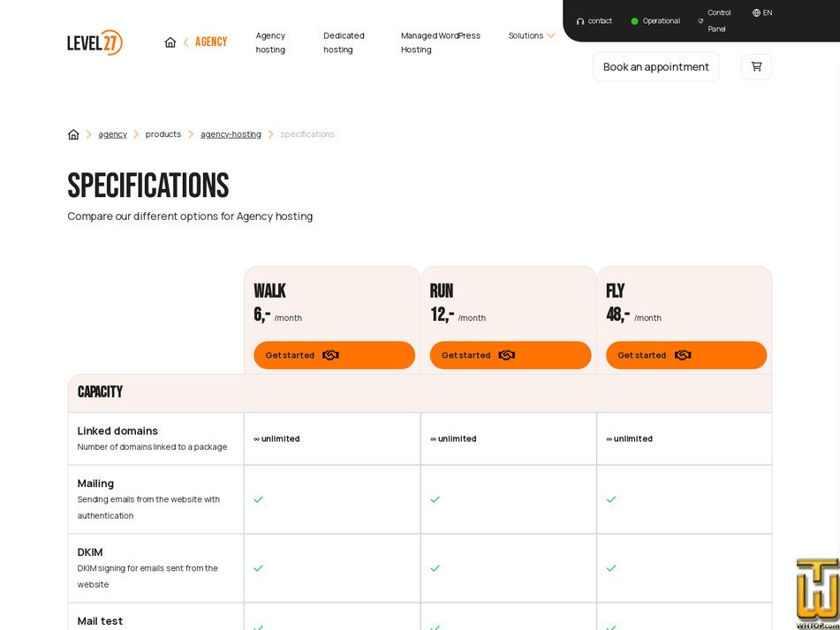Open the EN language selector

point(762,13)
